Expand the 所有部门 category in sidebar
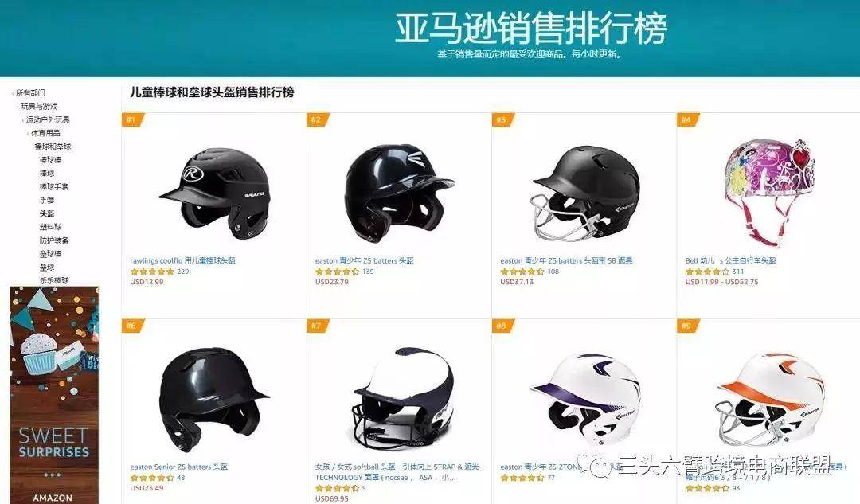 [x=30, y=92]
